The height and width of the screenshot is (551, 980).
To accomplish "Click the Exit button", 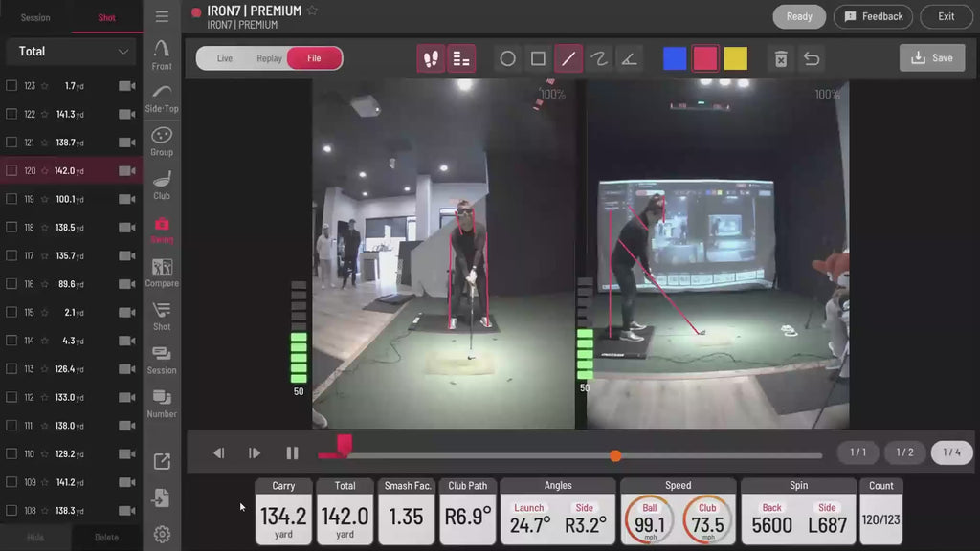I will pos(947,17).
